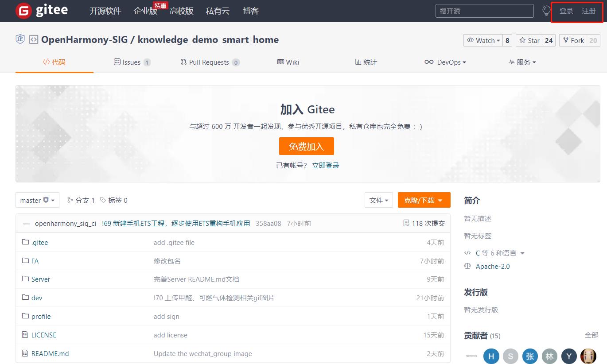
Task: Star the repository
Action: click(x=529, y=40)
